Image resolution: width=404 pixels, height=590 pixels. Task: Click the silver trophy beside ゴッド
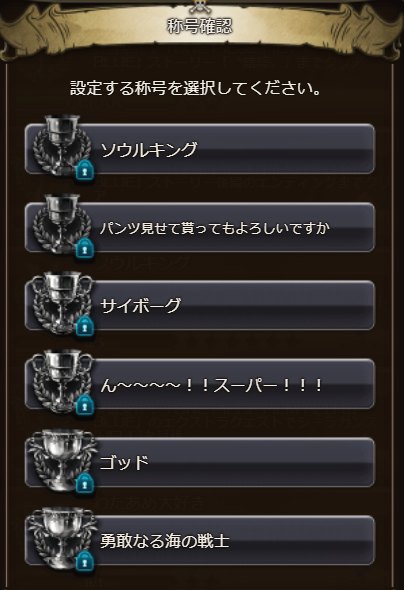click(x=62, y=460)
